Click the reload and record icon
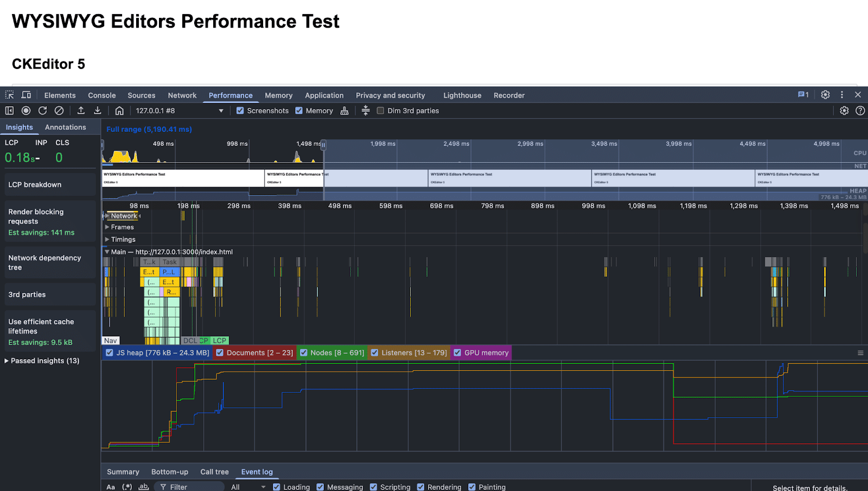The width and height of the screenshot is (868, 491). (x=42, y=111)
